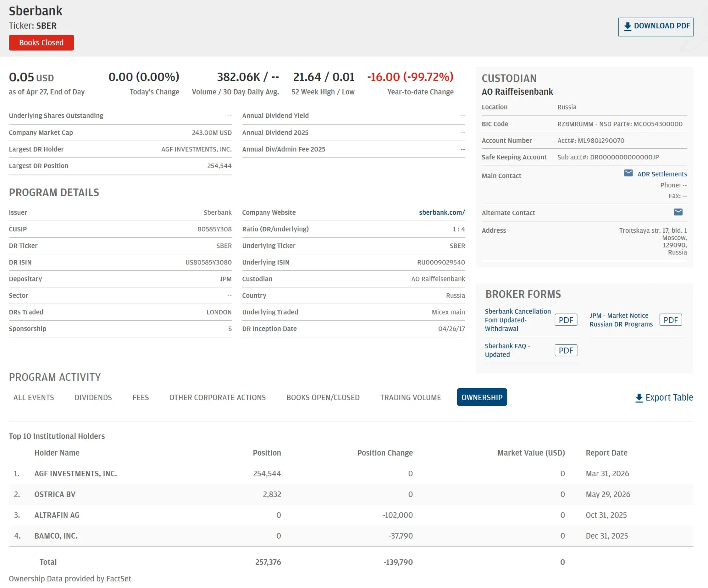Screen dimensions: 708x588
Task: Click the Alternate Contact email icon
Action: coord(678,212)
